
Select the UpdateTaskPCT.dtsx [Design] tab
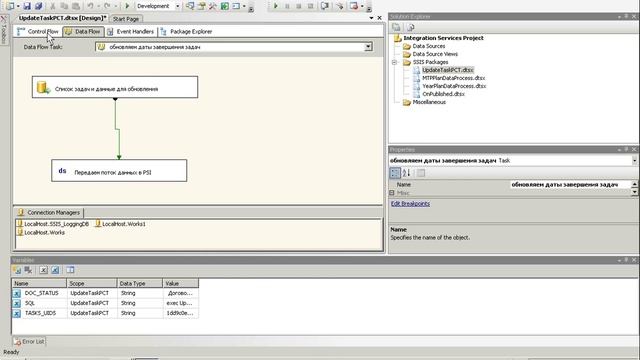(62, 18)
